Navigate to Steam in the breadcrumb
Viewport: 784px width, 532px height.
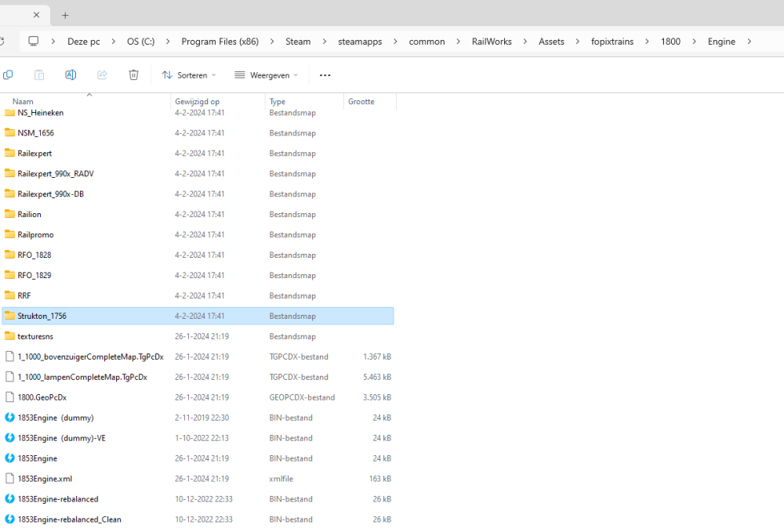[298, 42]
